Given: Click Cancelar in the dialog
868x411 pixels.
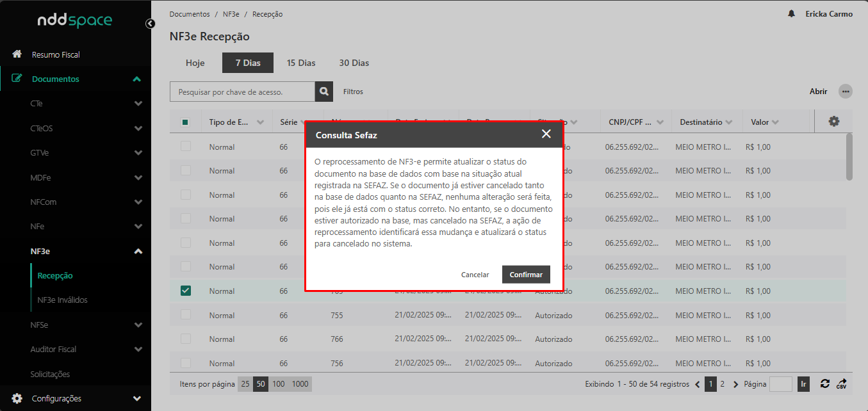Looking at the screenshot, I should pos(475,275).
